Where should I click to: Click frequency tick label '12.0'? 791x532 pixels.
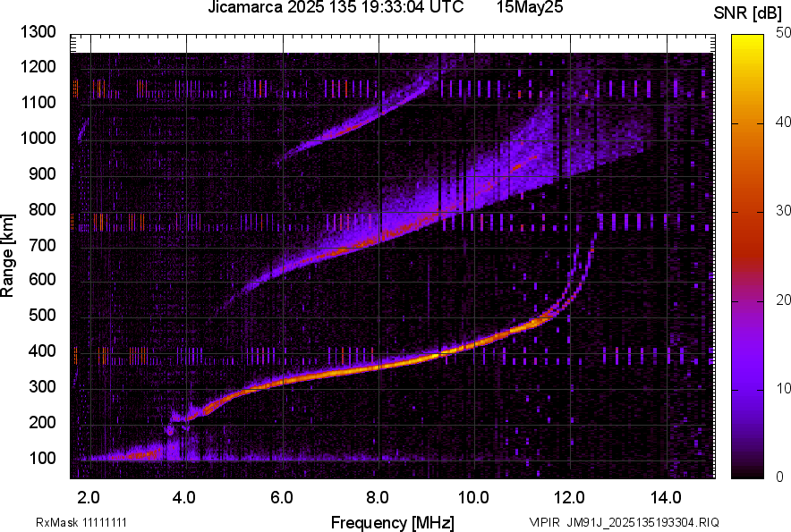click(x=570, y=498)
